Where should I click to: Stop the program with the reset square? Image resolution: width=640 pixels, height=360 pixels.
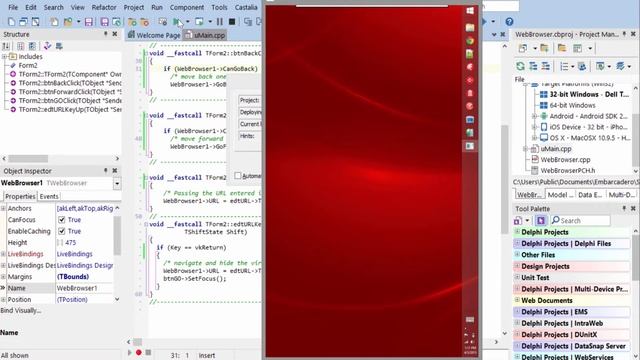232,22
